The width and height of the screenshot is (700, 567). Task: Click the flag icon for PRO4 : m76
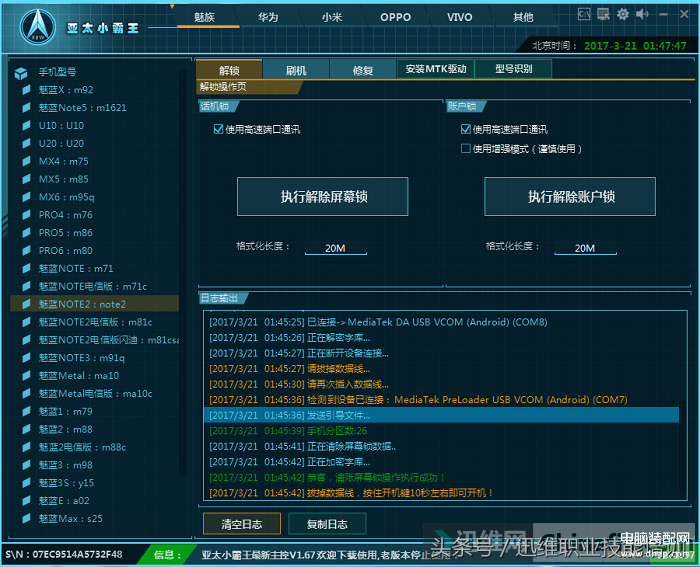[26, 215]
